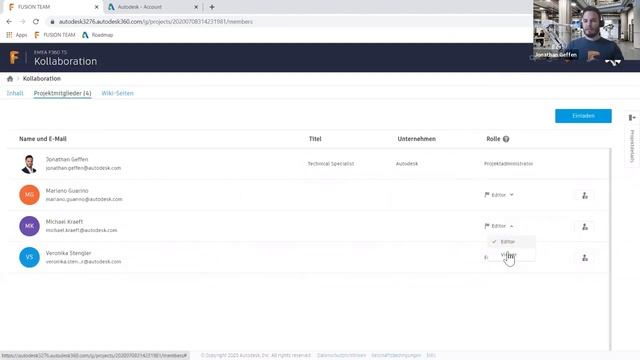Click the address bar URL field
The height and width of the screenshot is (360, 640).
click(x=286, y=22)
